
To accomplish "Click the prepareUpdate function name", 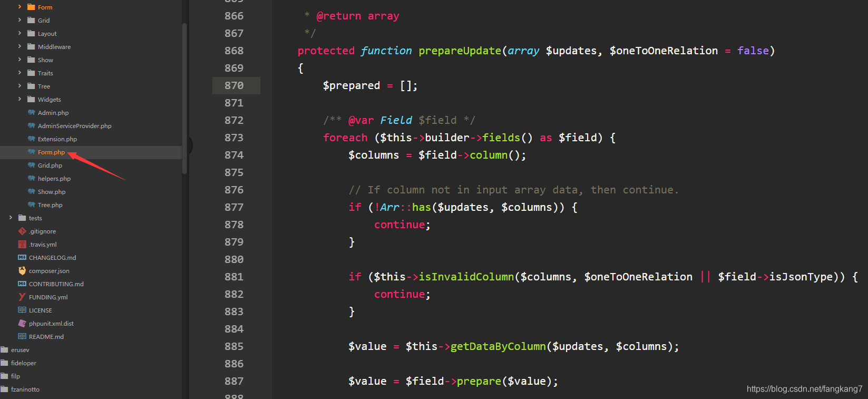I will 460,51.
